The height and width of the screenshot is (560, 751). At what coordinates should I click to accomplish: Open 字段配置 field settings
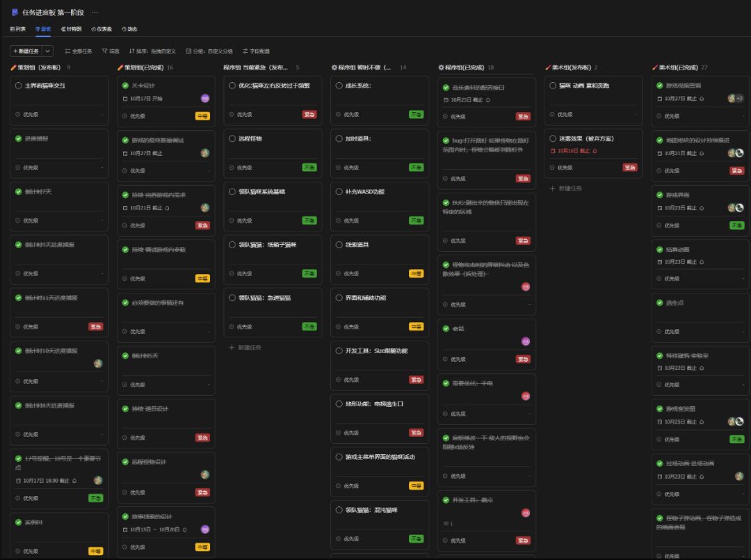click(256, 51)
